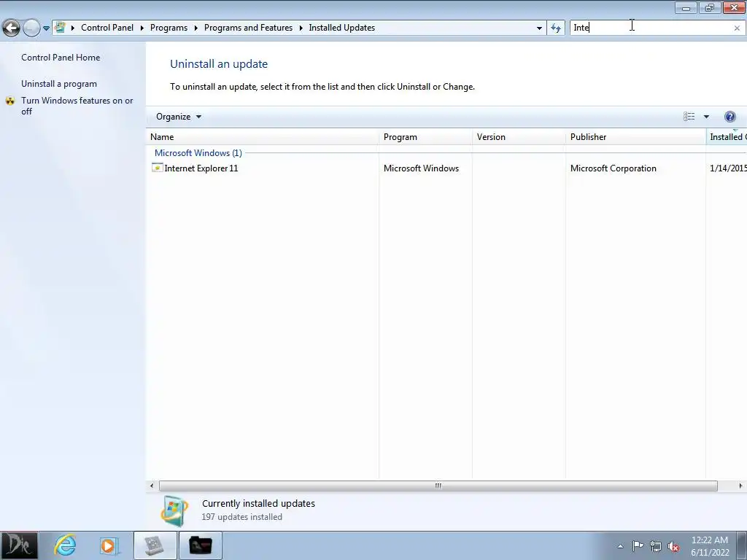Sort by the Program column header
The image size is (747, 560).
(425, 137)
